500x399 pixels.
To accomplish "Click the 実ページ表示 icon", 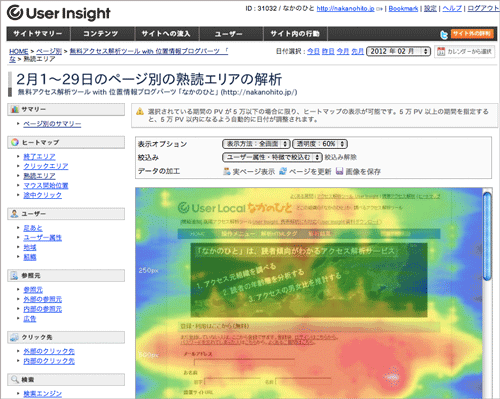I will click(x=227, y=171).
